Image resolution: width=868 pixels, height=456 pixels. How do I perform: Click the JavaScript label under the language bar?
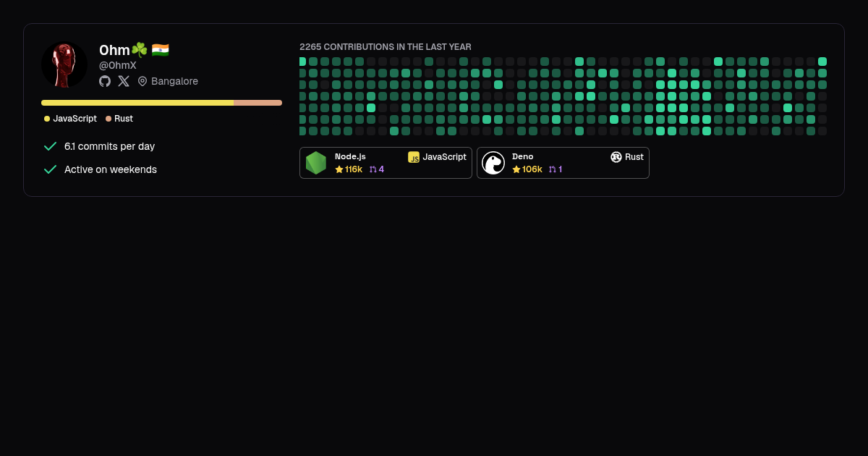click(75, 119)
